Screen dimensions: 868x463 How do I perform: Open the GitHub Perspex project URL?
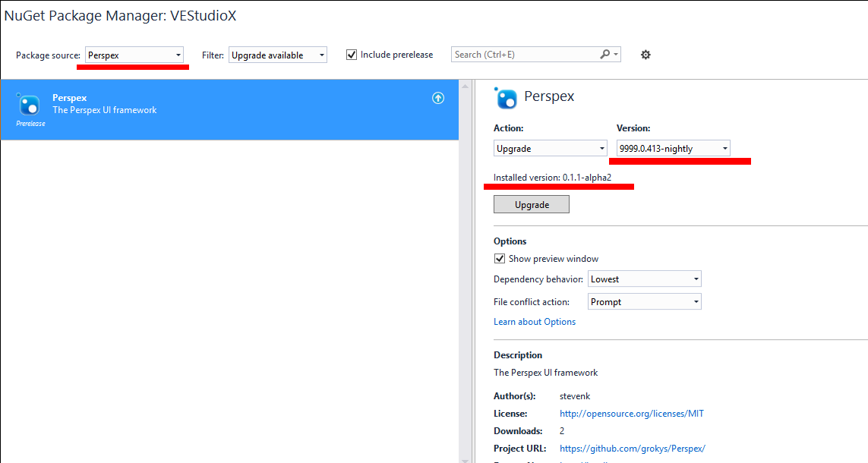click(632, 449)
